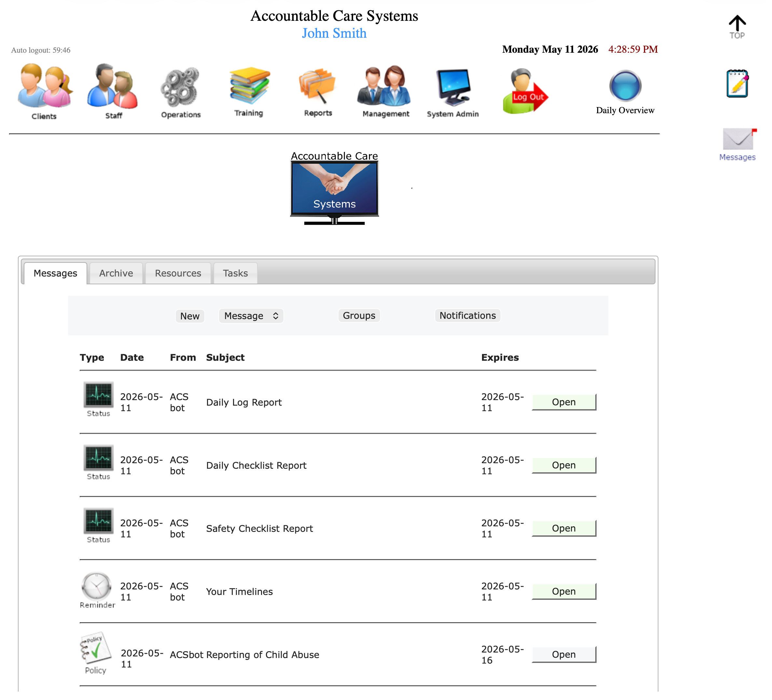Click the Accountable Care Systems page title

[334, 16]
